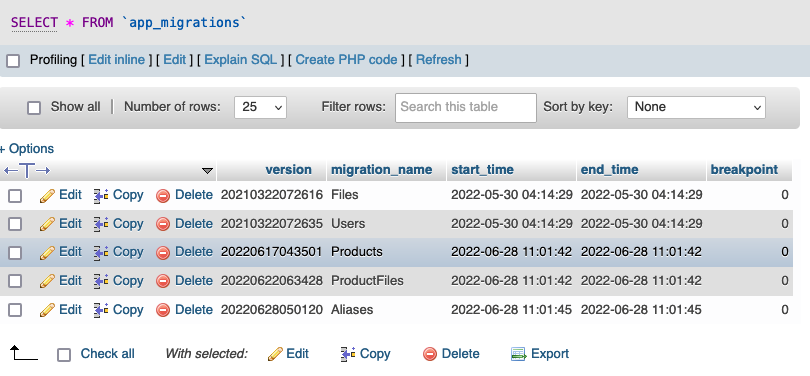Screen dimensions: 810x376
Task: Tick the Show all checkbox
Action: [x=34, y=108]
